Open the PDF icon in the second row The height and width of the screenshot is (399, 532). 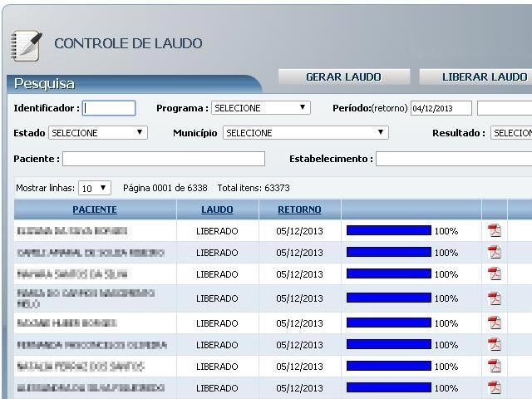[x=495, y=253]
